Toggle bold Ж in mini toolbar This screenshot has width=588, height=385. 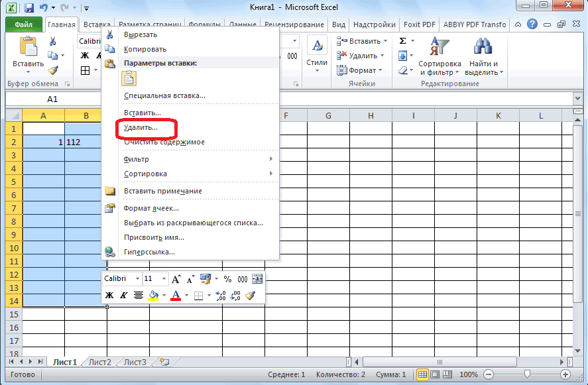coord(110,296)
